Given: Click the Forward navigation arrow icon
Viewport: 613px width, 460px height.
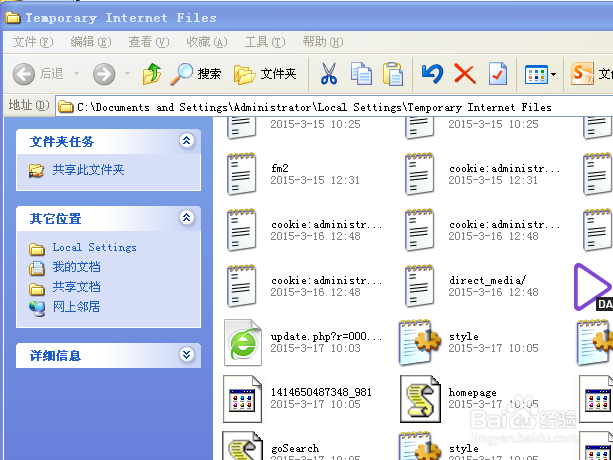Looking at the screenshot, I should pos(104,74).
